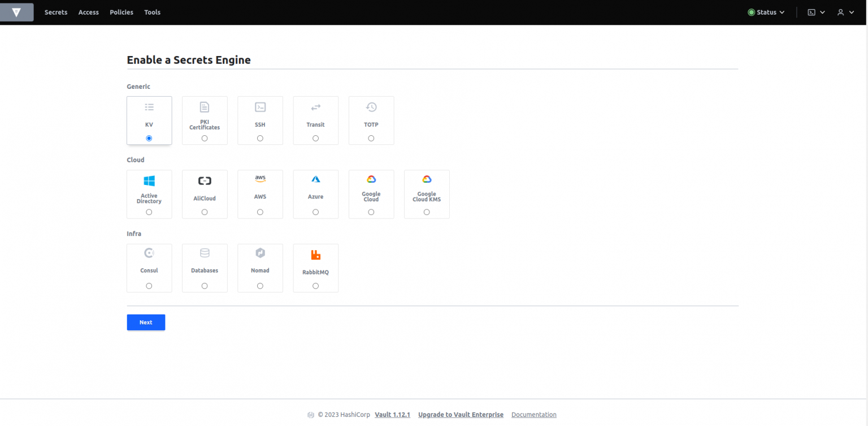Open the Policies menu
The image size is (868, 426).
click(x=121, y=12)
